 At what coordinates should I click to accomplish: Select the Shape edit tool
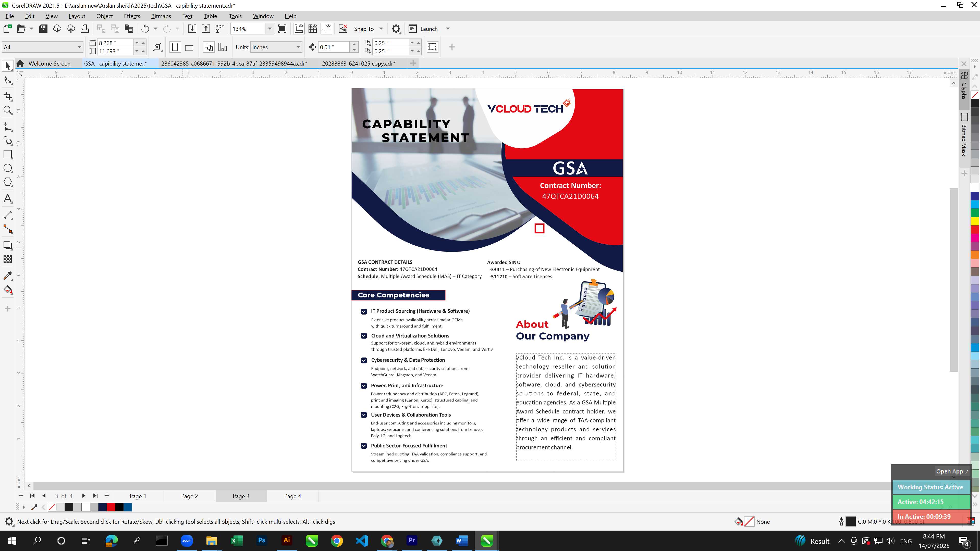(x=8, y=80)
